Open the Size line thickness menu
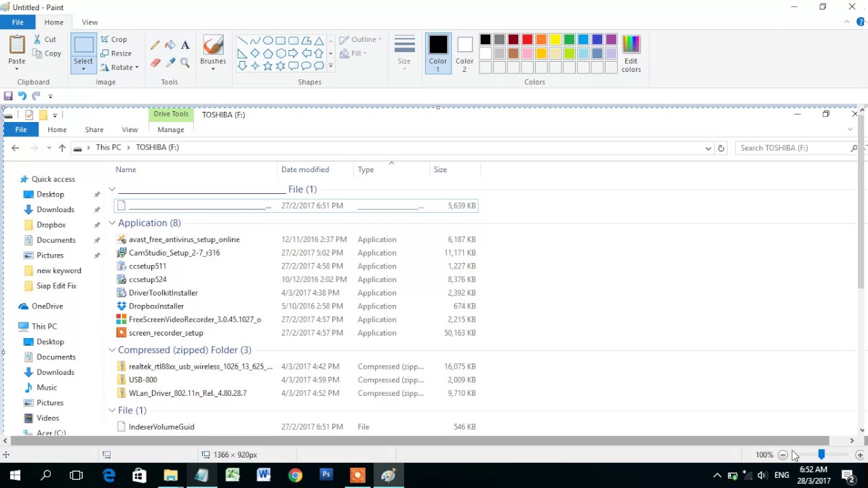This screenshot has height=488, width=868. (404, 53)
